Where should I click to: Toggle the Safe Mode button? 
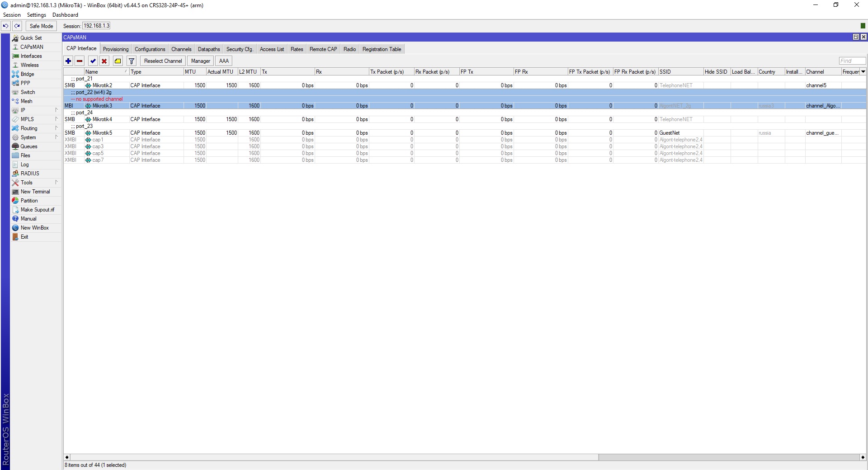click(x=41, y=26)
